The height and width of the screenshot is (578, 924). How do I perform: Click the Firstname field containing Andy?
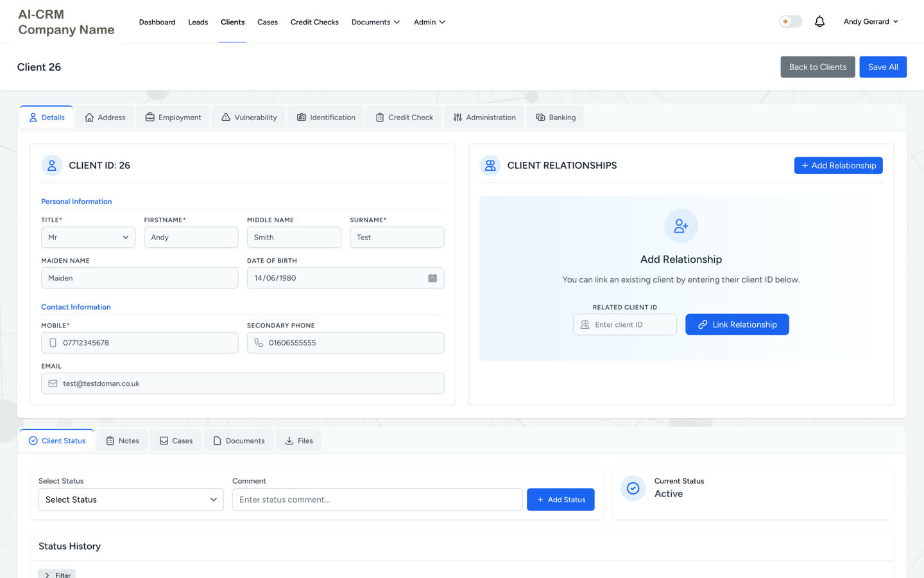point(191,238)
